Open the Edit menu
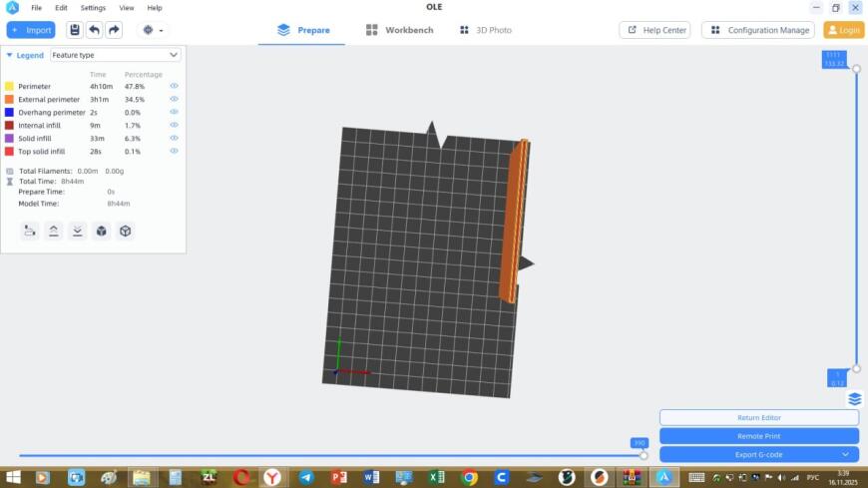This screenshot has width=868, height=488. (x=61, y=8)
